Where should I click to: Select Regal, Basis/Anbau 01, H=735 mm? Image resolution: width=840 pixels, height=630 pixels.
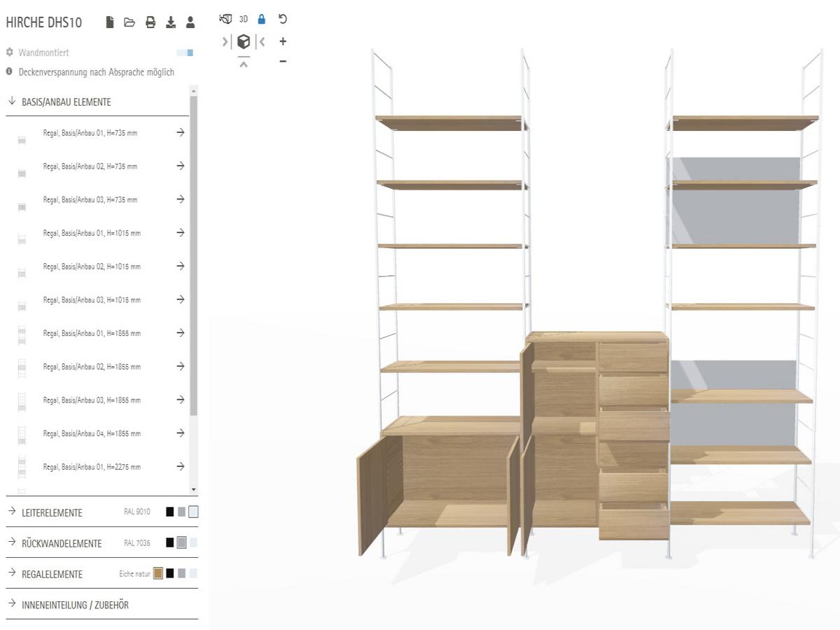tap(90, 133)
